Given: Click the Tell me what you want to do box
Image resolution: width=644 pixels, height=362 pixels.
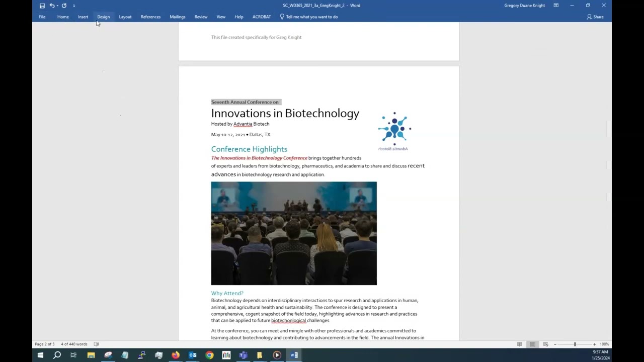Looking at the screenshot, I should point(309,17).
